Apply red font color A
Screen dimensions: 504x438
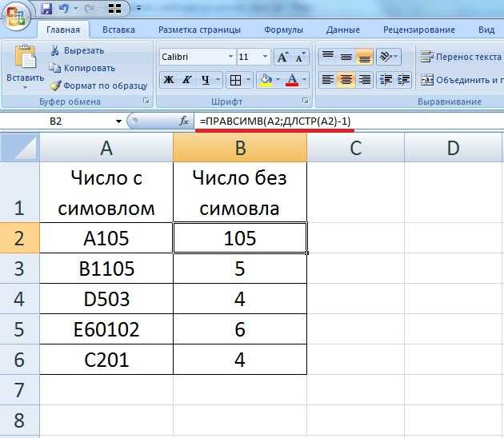[292, 80]
